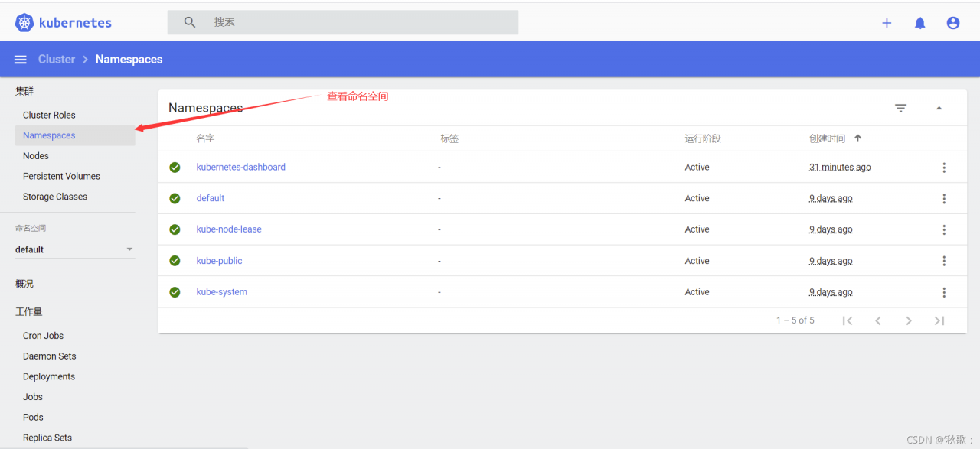Image resolution: width=980 pixels, height=449 pixels.
Task: Select Namespaces in the sidebar
Action: (x=75, y=135)
